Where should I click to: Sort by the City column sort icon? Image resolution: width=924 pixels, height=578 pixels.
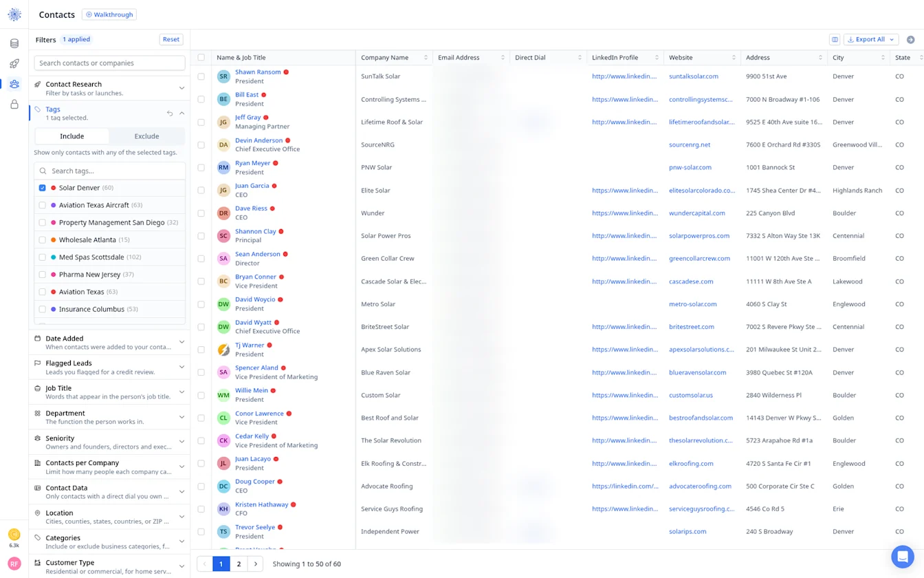(883, 58)
